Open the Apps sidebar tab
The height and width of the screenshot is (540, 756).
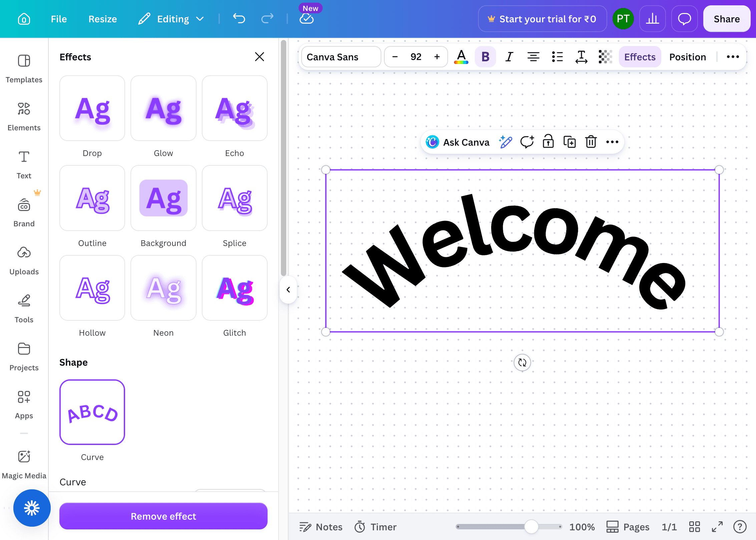tap(24, 405)
